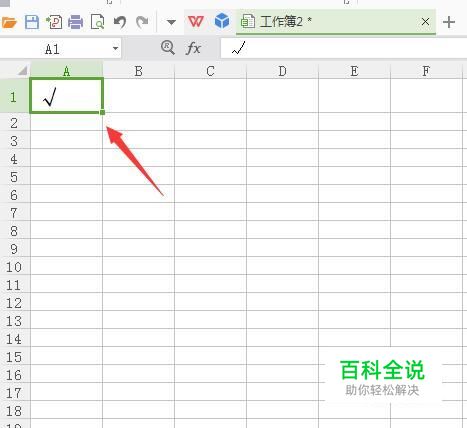Click the magnifier zoom icon beside fx
The image size is (467, 428).
(x=168, y=48)
